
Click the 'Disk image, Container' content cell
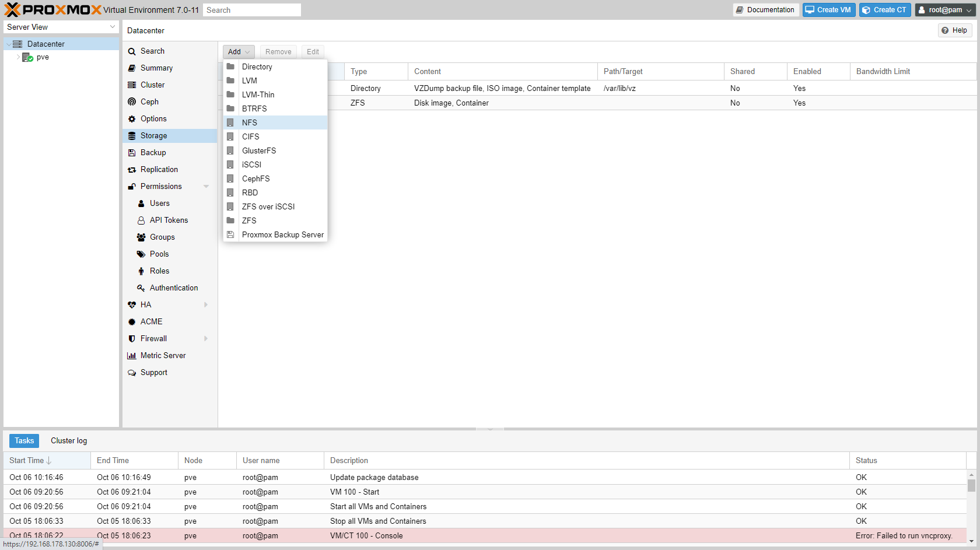pos(502,103)
